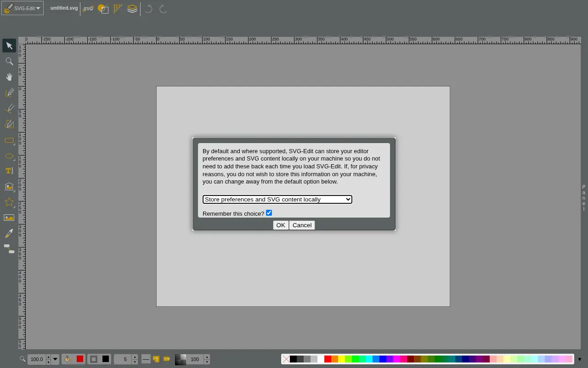588x368 pixels.
Task: Click the stroke square outline icon
Action: pos(94,359)
